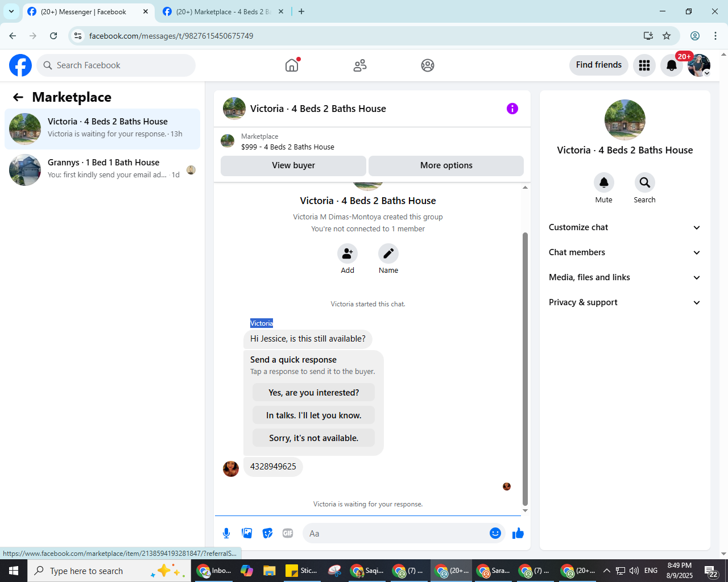Viewport: 728px width, 582px height.
Task: Expand Chat members section
Action: 624,252
